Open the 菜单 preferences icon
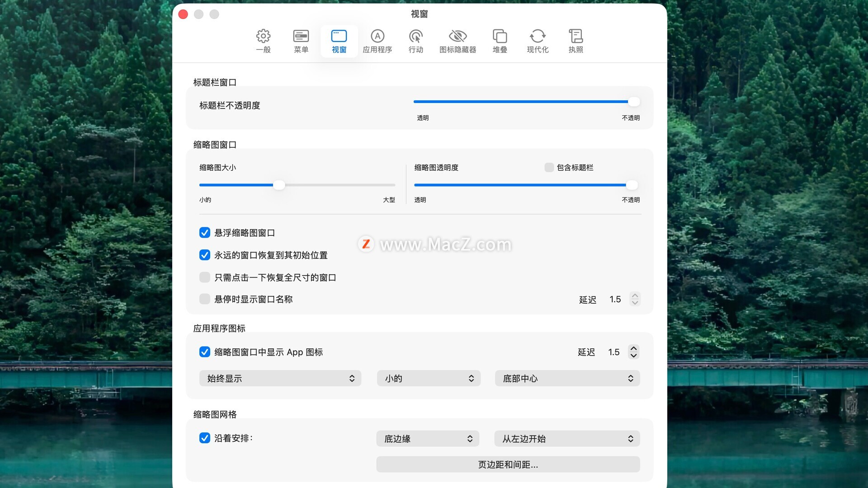Screen dimensions: 868x488 point(301,36)
